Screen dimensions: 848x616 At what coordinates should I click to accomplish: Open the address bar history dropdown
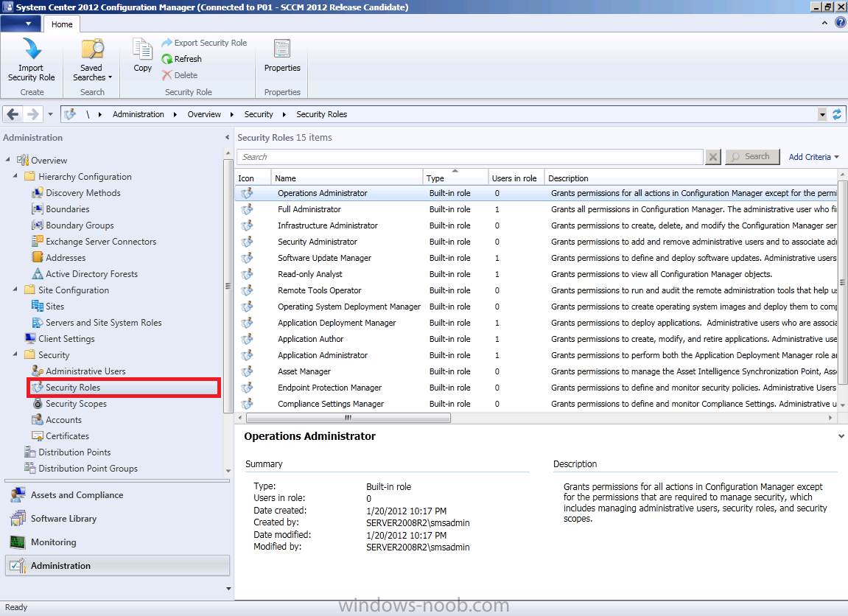coord(822,114)
